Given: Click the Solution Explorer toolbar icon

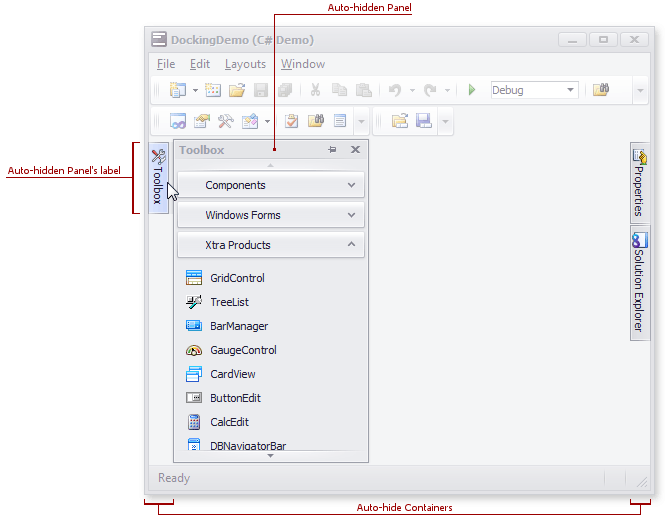Looking at the screenshot, I should click(x=178, y=121).
